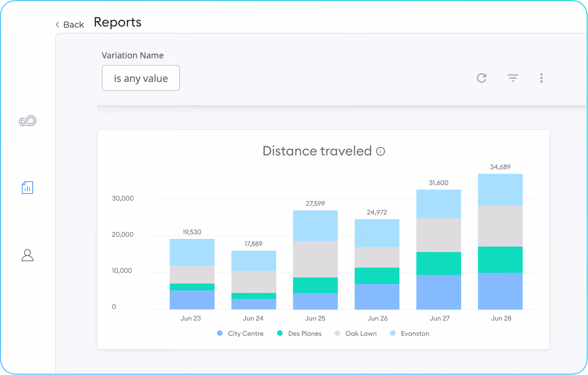Image resolution: width=588 pixels, height=375 pixels.
Task: Click the Jun 26 Evanston bar segment
Action: pos(377,233)
